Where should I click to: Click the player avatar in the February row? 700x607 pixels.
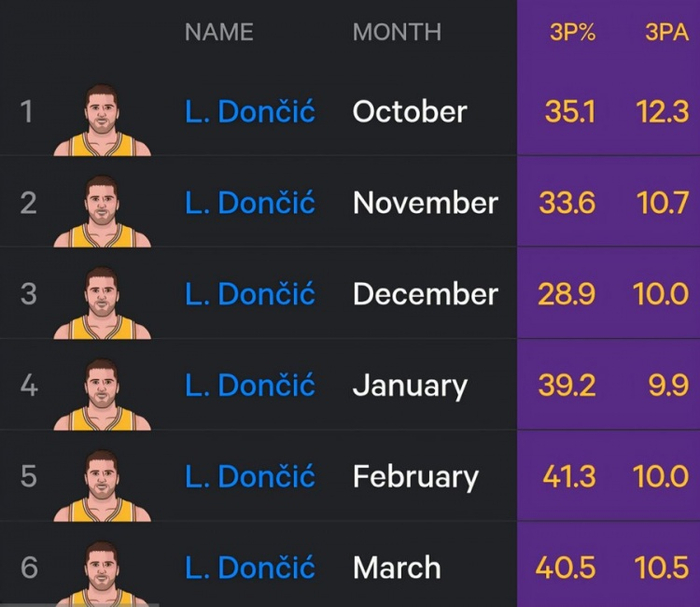pos(101,485)
